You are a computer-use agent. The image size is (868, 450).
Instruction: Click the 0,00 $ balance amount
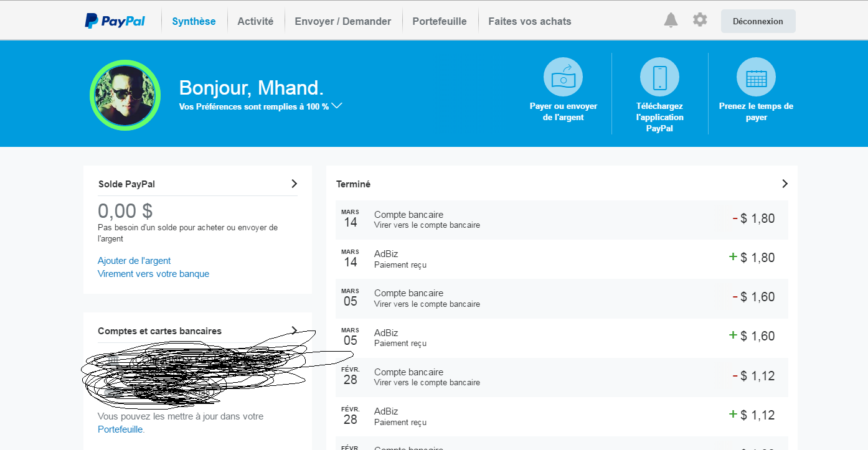click(125, 211)
